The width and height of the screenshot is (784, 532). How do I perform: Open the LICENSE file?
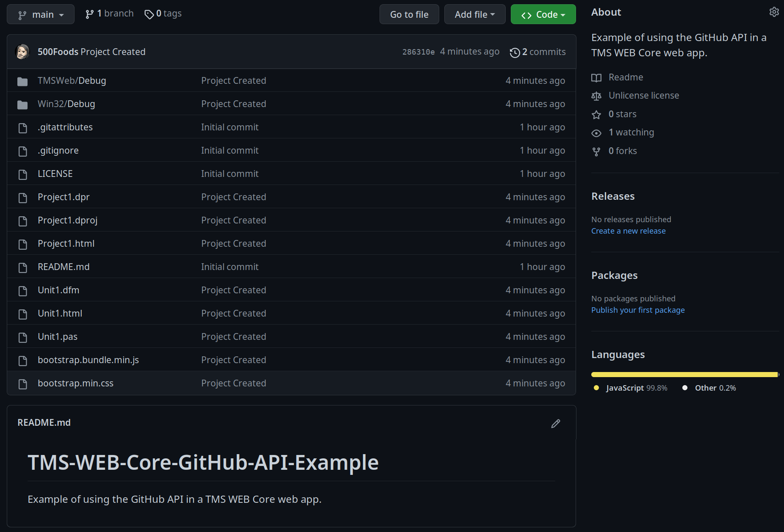pos(55,174)
